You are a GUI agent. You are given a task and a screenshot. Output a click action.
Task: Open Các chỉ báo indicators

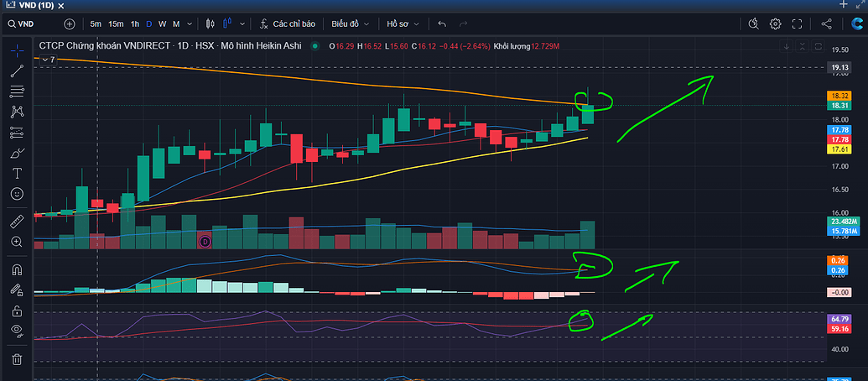click(288, 23)
